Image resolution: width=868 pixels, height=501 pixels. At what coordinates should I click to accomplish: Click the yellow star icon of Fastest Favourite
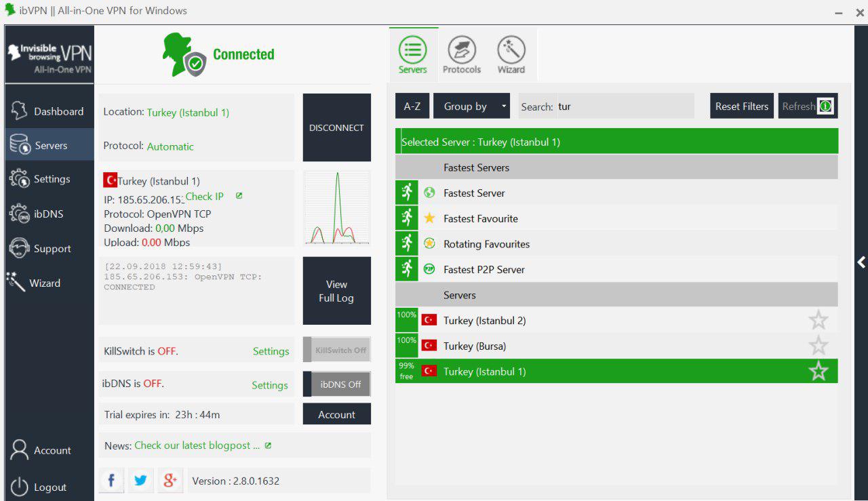point(429,218)
